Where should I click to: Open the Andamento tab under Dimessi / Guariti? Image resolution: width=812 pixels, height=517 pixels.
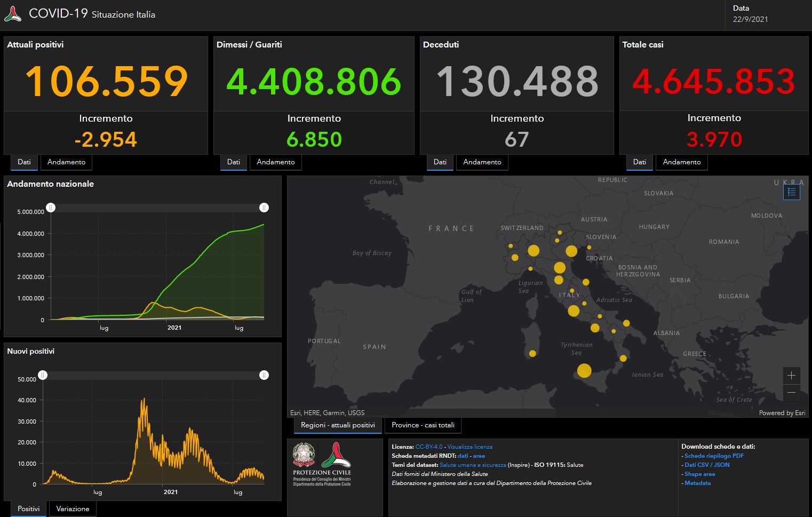(275, 162)
